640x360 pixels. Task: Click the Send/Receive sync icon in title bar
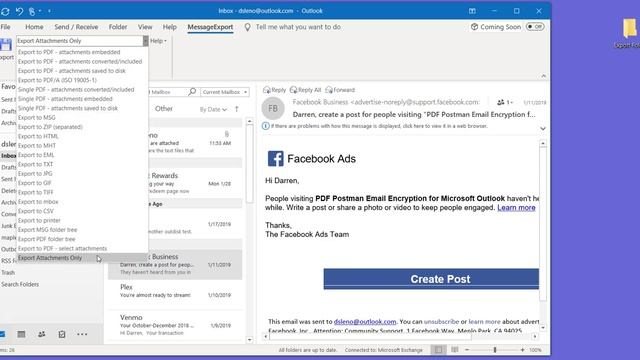[x=5, y=11]
